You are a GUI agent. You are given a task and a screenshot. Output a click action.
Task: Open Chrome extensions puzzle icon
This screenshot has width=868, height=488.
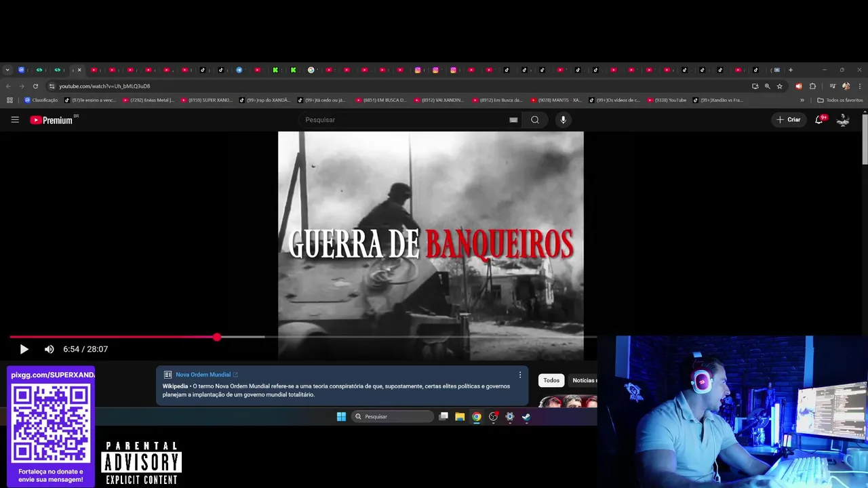(x=813, y=86)
